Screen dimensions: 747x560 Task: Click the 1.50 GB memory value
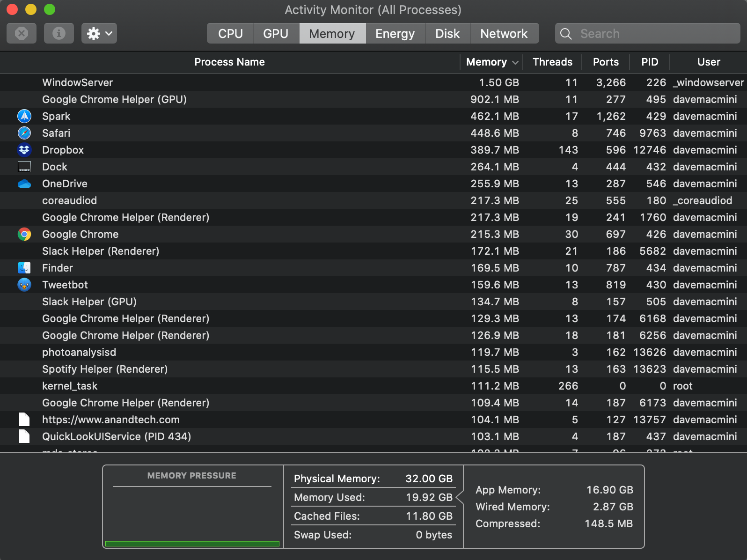click(499, 82)
